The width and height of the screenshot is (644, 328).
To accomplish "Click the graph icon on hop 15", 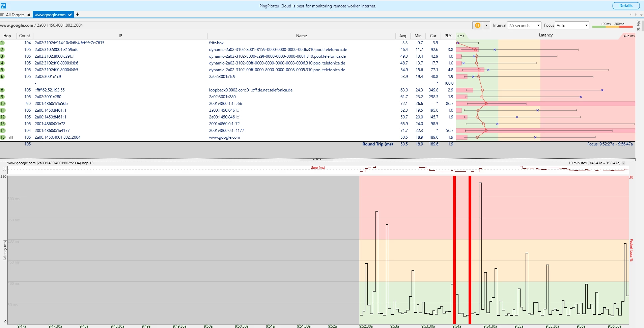I will 11,137.
